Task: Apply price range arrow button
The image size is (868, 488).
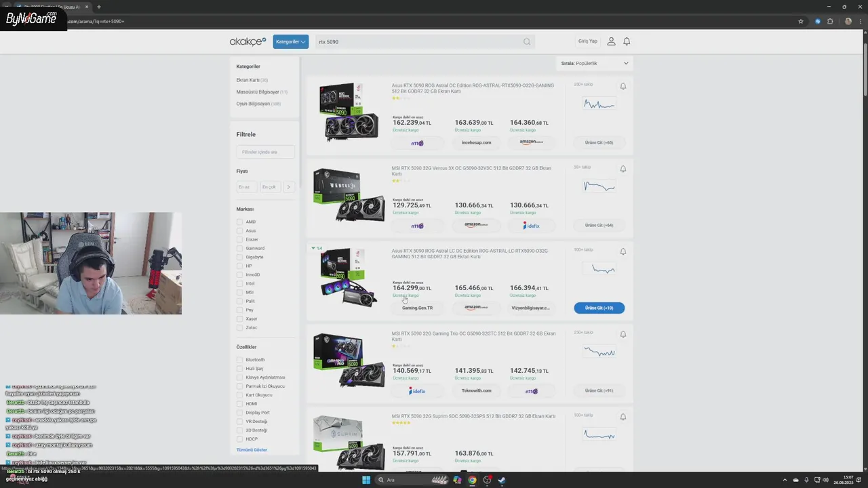Action: [x=288, y=187]
